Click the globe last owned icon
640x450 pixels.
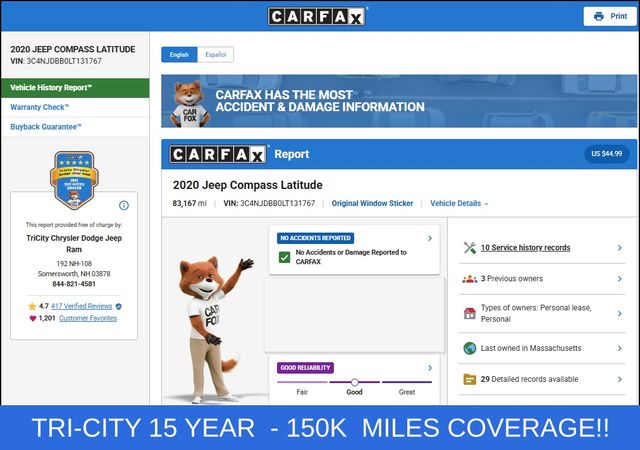coord(469,348)
